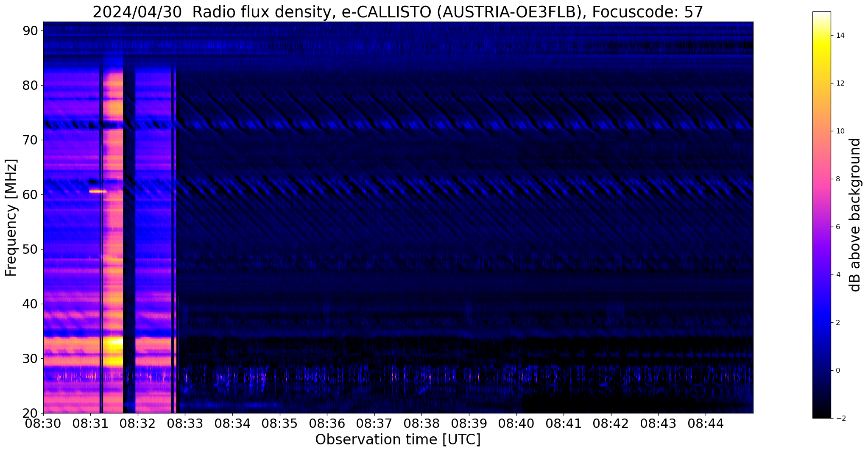Viewport: 868px width, 452px height.
Task: Click the 20 MHz frequency tick label
Action: (30, 413)
